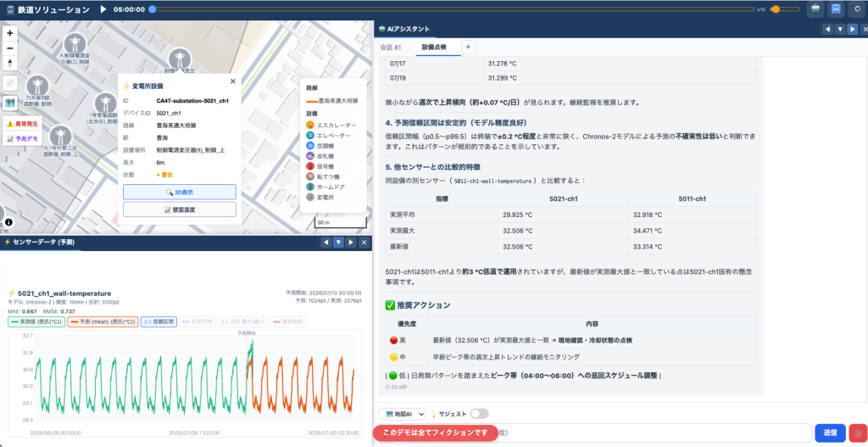The image size is (868, 447).
Task: Click the timeline progress slider handle
Action: click(153, 9)
